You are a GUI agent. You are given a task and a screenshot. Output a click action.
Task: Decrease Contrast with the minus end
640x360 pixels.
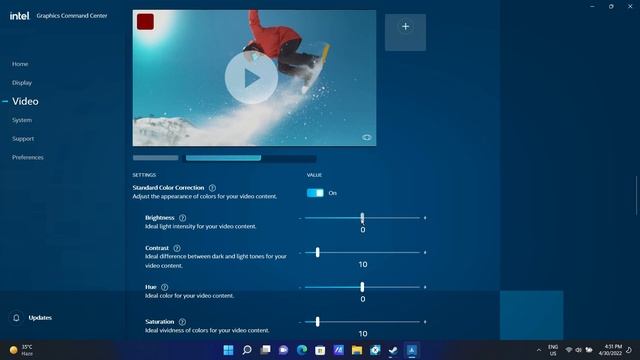(300, 253)
